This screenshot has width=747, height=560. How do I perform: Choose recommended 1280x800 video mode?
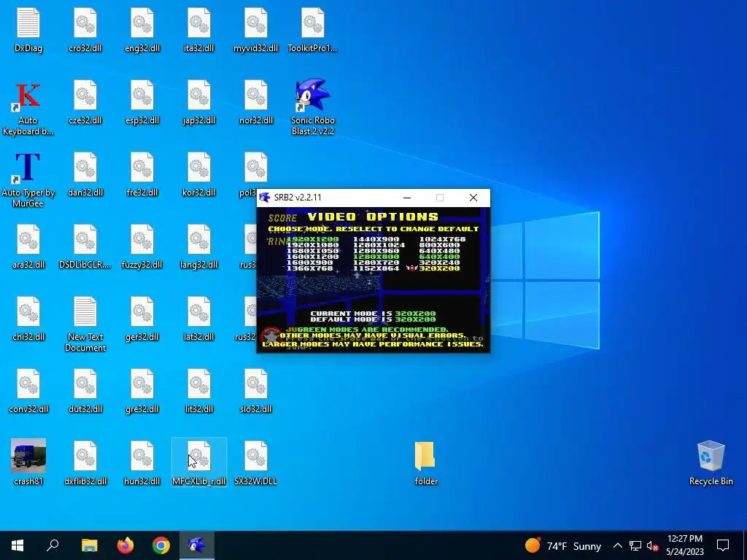(376, 257)
